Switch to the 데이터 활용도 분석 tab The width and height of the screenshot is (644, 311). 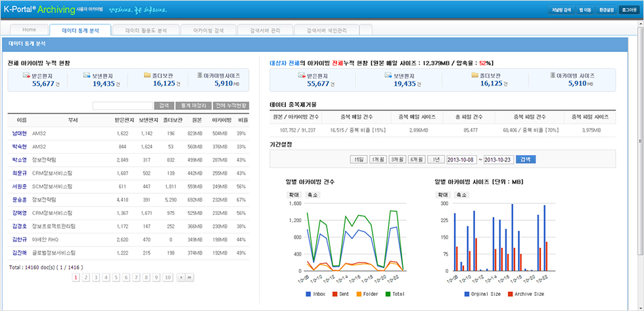tap(146, 30)
